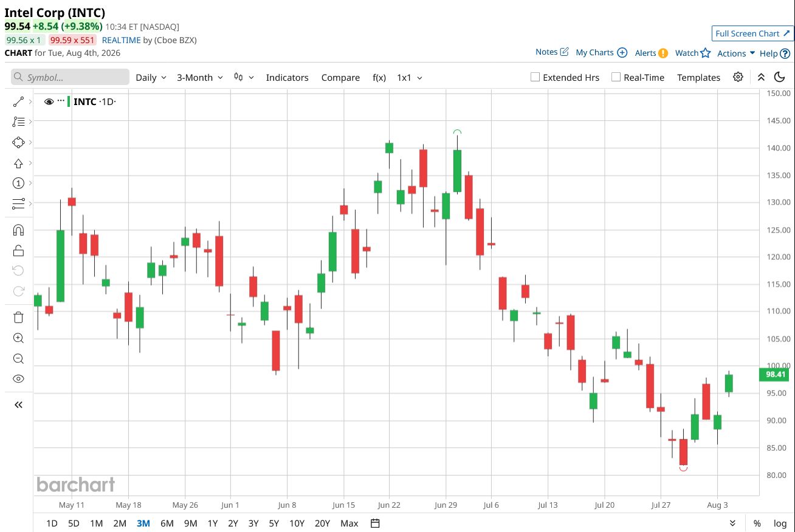
Task: Select the 5D time range
Action: 74,523
